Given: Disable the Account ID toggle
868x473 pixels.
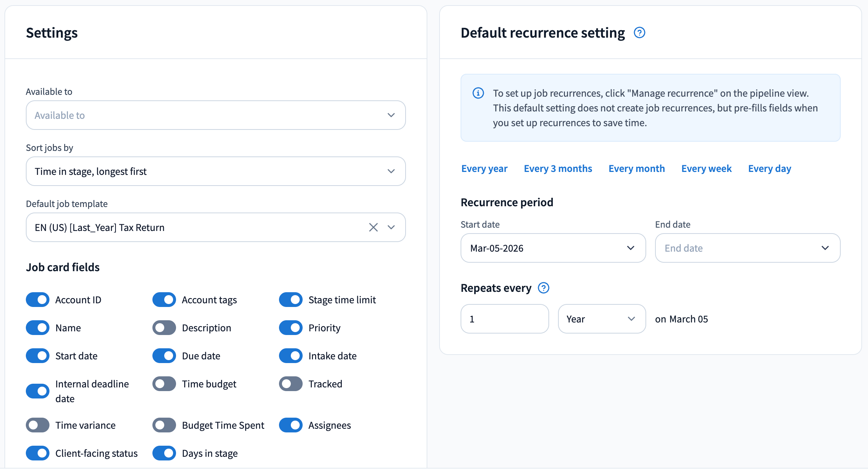Looking at the screenshot, I should 38,300.
